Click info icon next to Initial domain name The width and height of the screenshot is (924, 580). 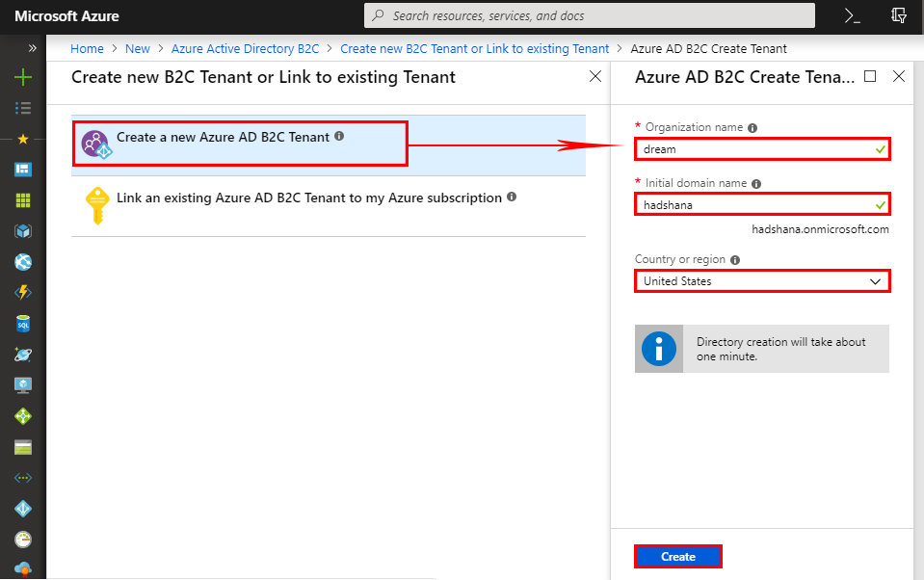coord(756,184)
